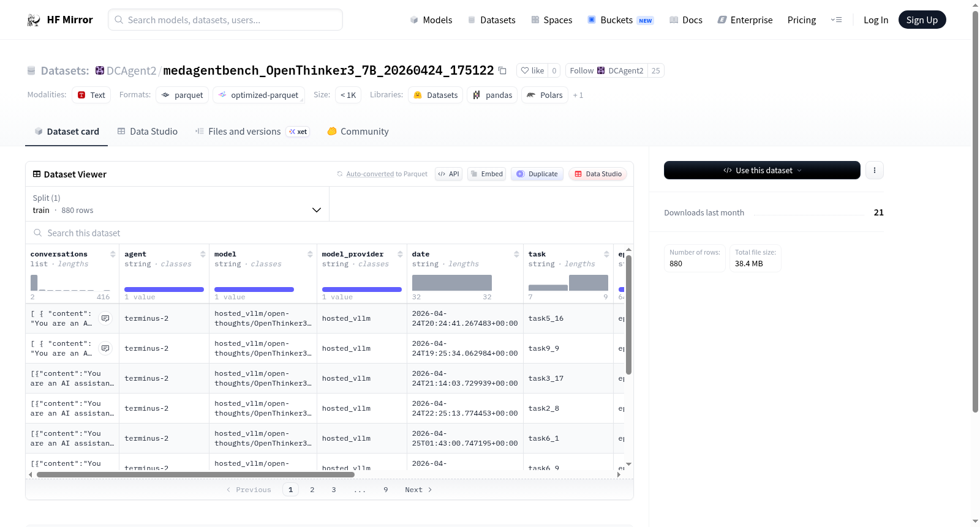Click the table vertical scrollbar
980x527 pixels.
point(628,315)
